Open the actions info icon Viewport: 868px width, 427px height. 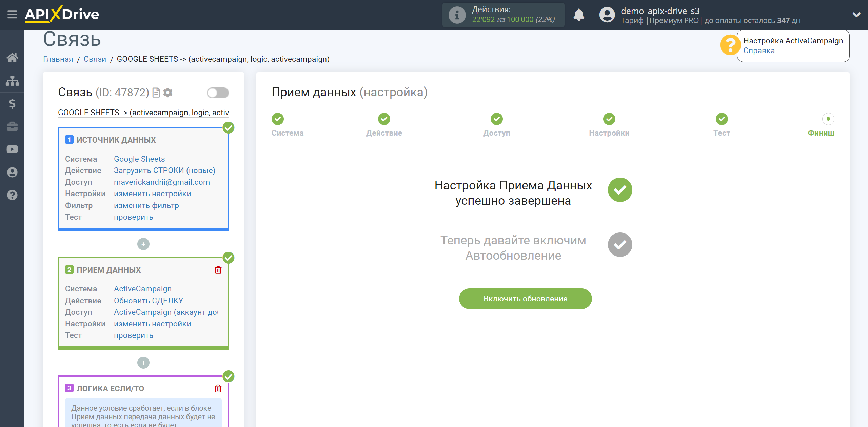click(x=457, y=15)
